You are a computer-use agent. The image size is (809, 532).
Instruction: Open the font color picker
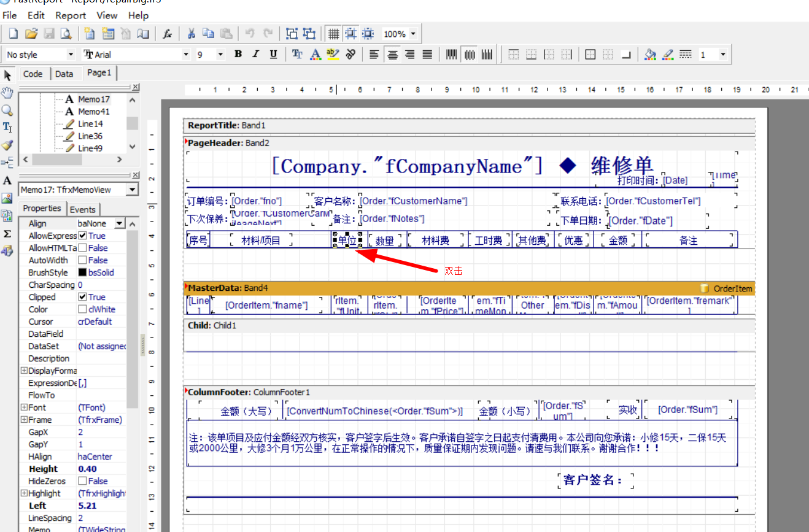(315, 55)
